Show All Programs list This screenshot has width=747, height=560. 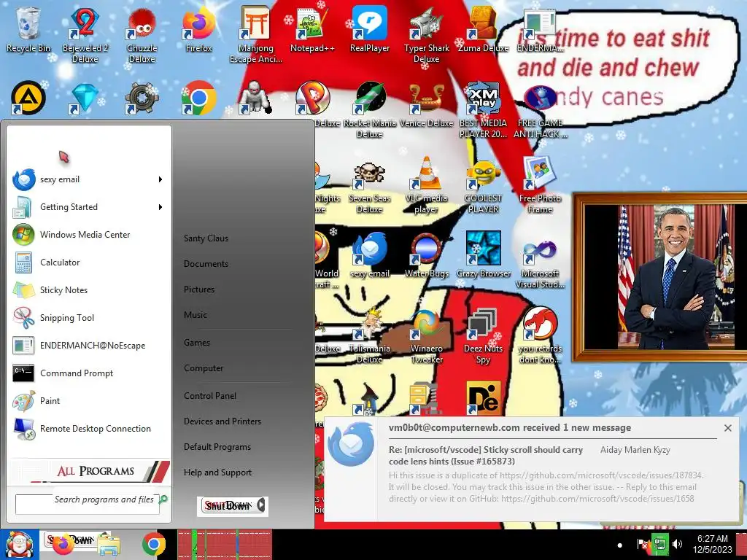click(90, 471)
